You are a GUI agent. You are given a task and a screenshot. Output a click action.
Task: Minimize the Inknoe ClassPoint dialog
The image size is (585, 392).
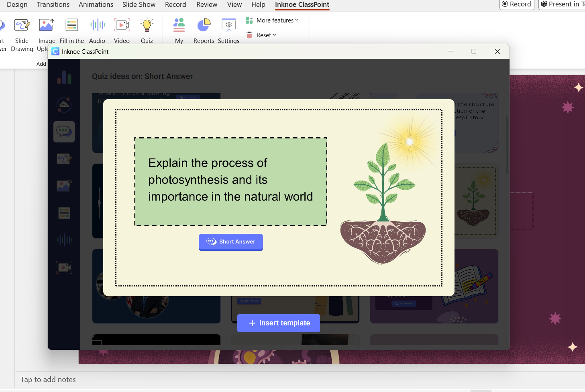[450, 51]
